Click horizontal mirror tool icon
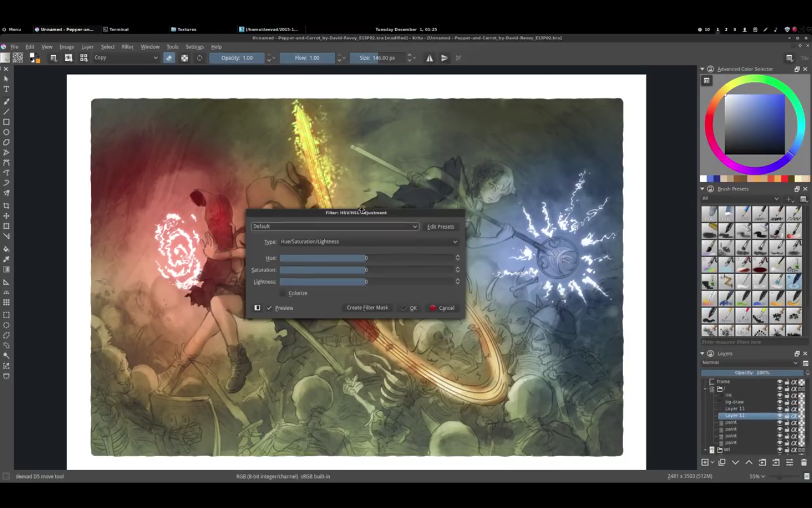The image size is (812, 508). click(x=430, y=58)
